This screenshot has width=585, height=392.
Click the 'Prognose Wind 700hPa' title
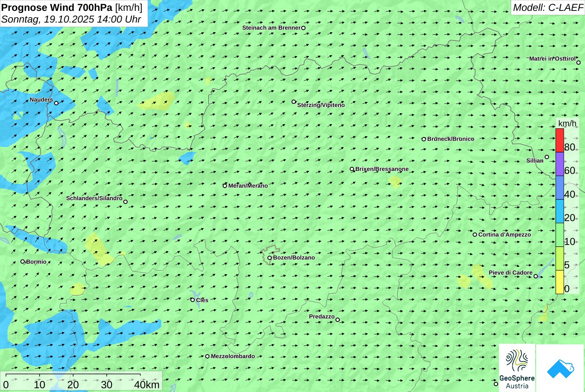[57, 8]
